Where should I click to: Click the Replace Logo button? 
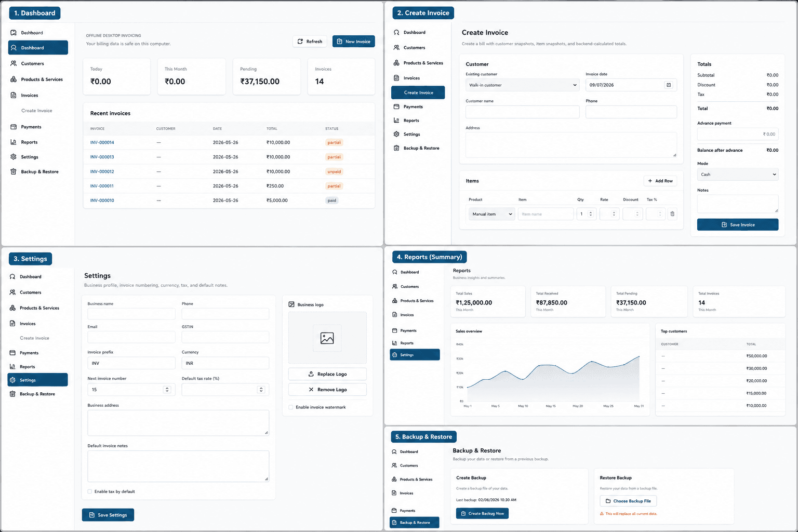327,374
